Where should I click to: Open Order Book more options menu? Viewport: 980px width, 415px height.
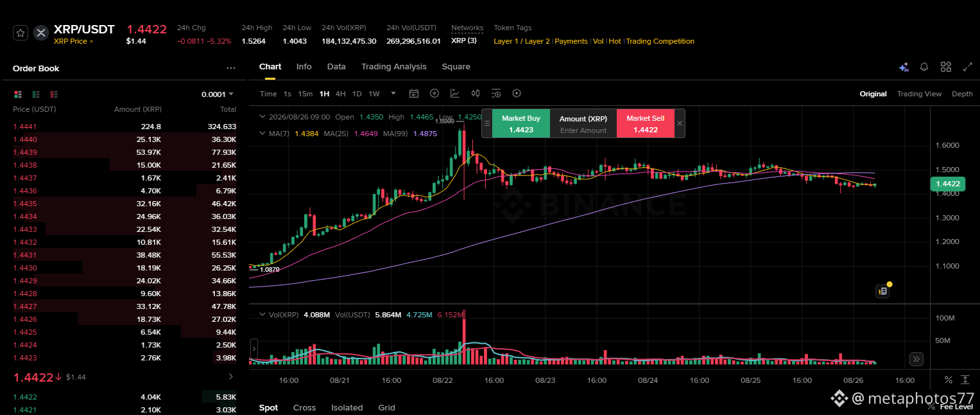click(x=231, y=68)
